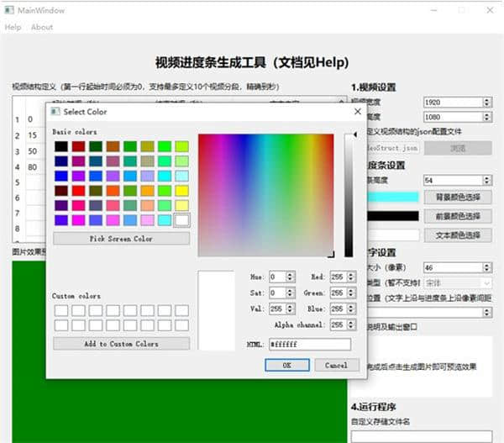Click the HTML hex color field
504x443 pixels.
pos(309,345)
